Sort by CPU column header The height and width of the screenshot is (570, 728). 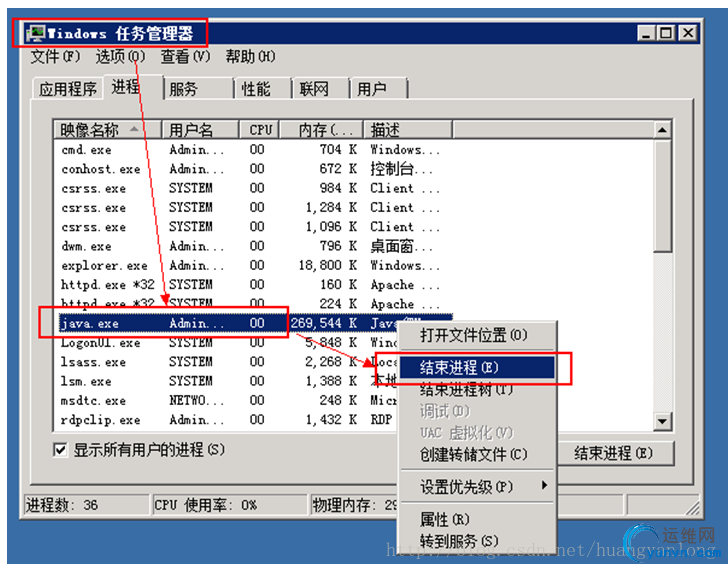tap(259, 130)
